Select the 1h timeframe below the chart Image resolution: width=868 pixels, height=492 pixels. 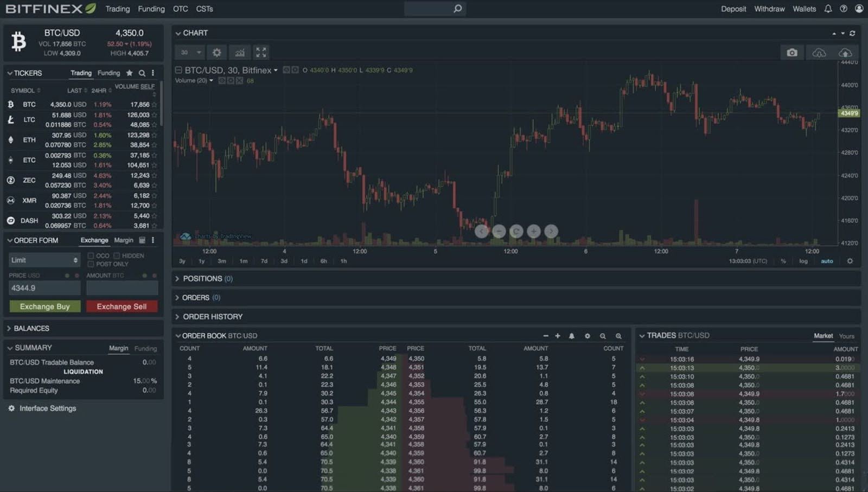pyautogui.click(x=343, y=261)
